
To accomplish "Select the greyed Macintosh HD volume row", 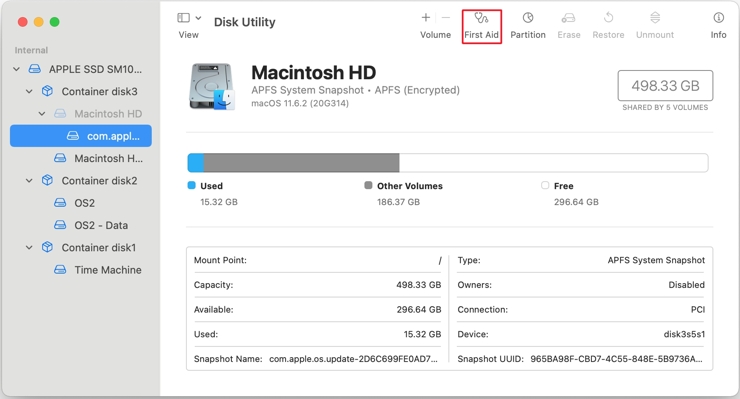I will [x=81, y=113].
